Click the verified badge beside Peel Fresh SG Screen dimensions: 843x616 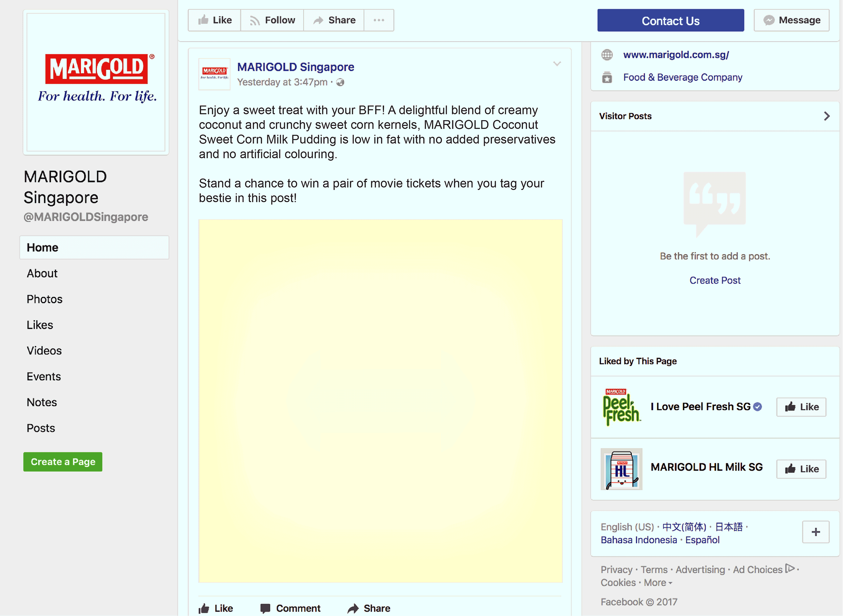point(757,407)
